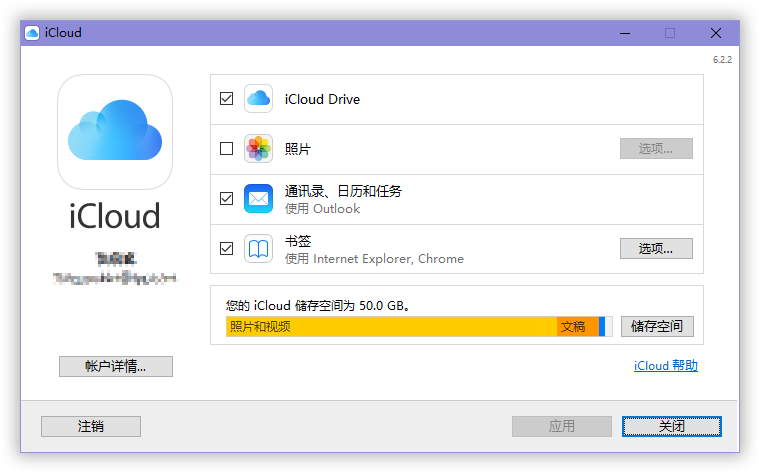Screen dimensions: 760x473
Task: Click the Mail envelope icon
Action: click(258, 199)
